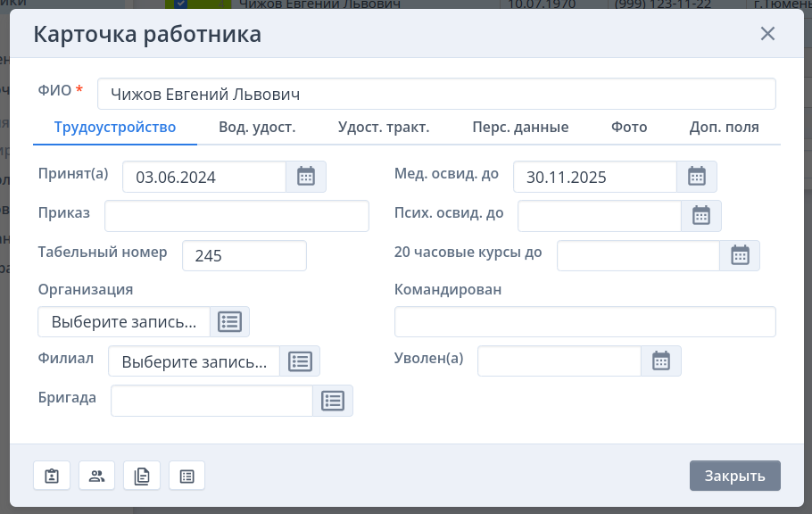Click the Командирован input field

[584, 322]
